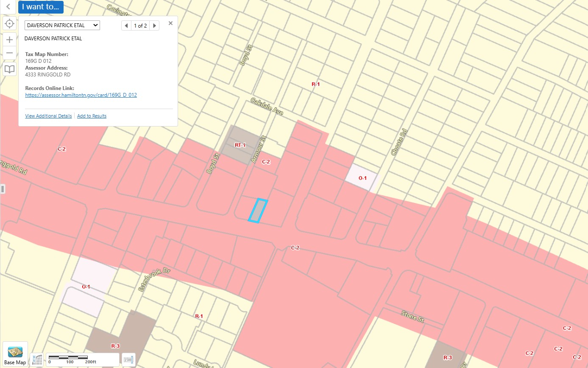588x368 pixels.
Task: Click the RT-1 gray zoning parcel
Action: [240, 145]
